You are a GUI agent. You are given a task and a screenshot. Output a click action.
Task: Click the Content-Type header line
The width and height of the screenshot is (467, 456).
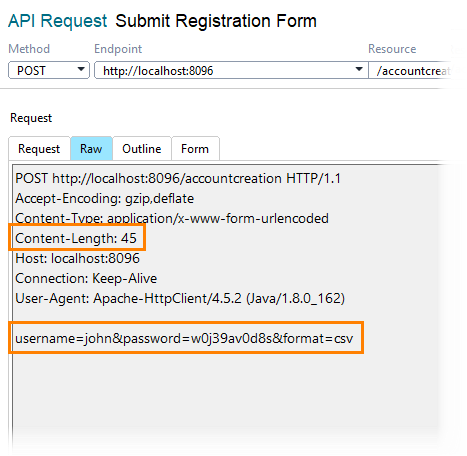(172, 218)
